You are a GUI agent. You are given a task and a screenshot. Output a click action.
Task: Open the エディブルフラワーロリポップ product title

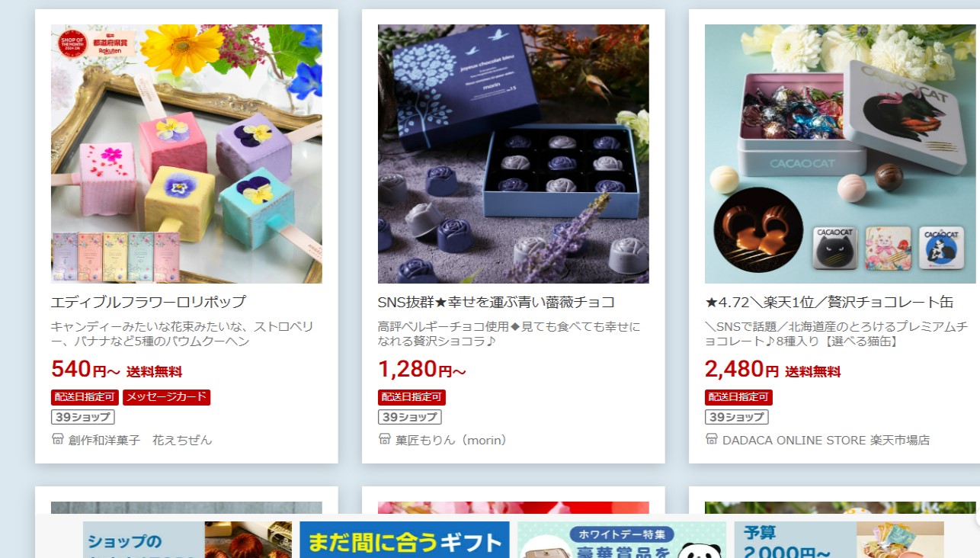[149, 302]
